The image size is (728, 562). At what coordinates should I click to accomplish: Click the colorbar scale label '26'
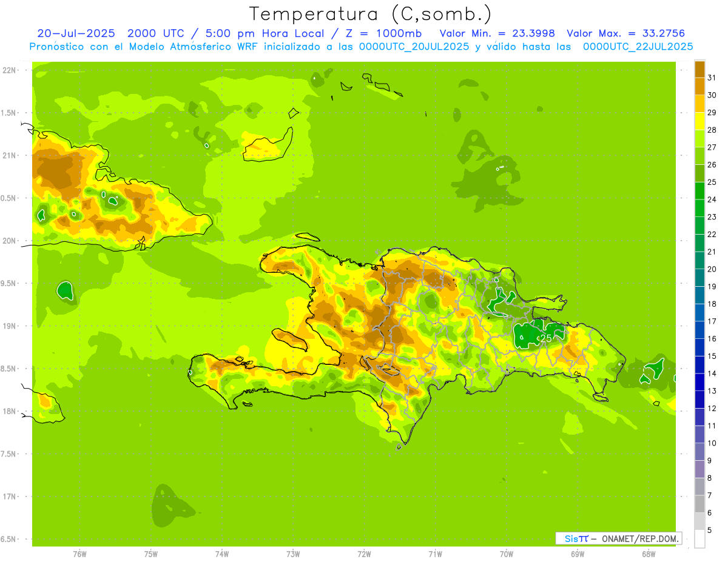point(712,165)
